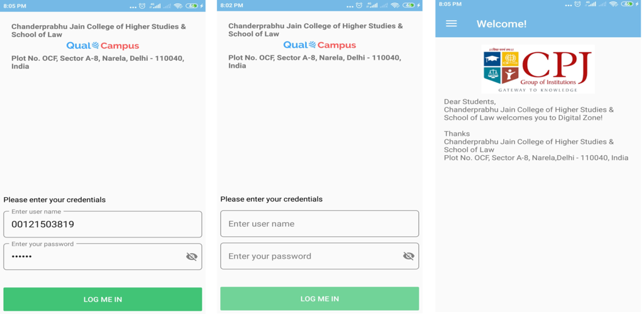Select the user name field containing 00121503819
Screen dimensions: 644x314
[x=103, y=224]
